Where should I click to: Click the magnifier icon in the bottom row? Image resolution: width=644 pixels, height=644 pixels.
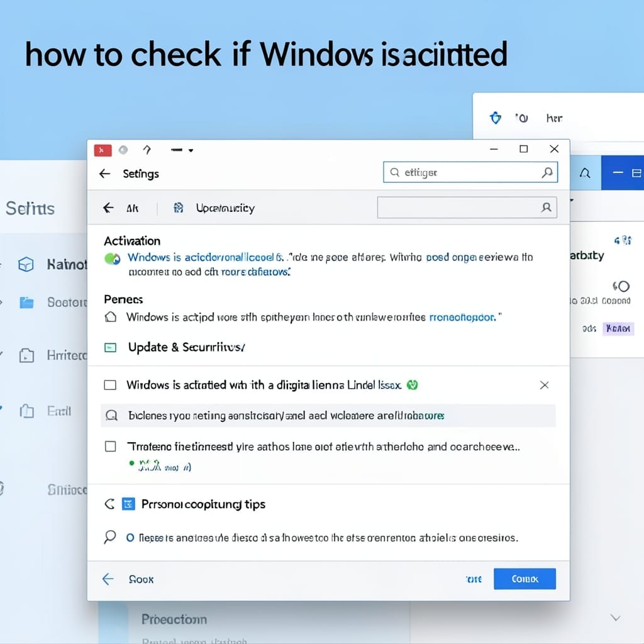[109, 537]
